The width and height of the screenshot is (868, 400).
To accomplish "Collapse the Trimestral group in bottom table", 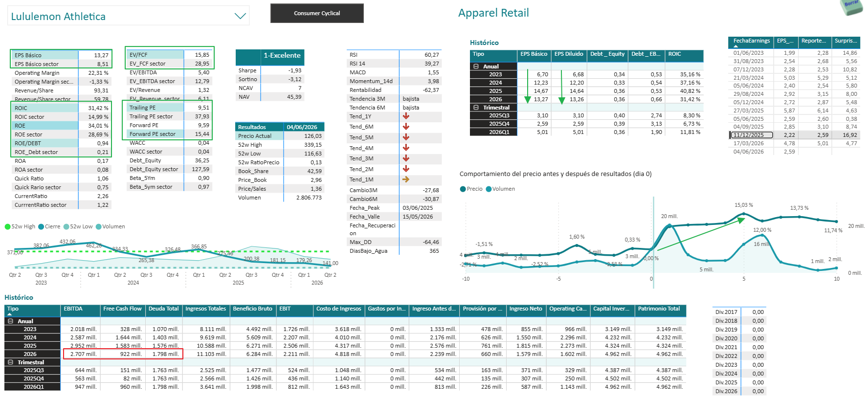I will [x=10, y=362].
